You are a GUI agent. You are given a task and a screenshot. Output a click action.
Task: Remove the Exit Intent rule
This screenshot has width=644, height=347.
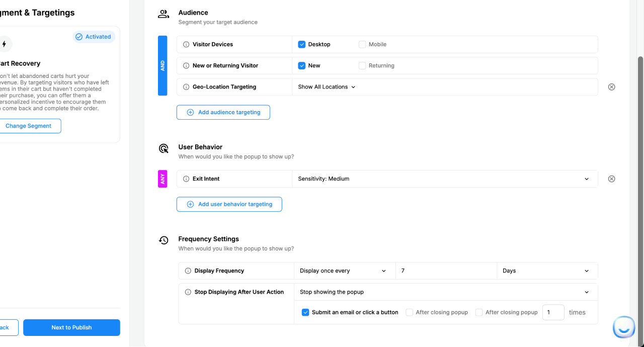[x=611, y=179]
